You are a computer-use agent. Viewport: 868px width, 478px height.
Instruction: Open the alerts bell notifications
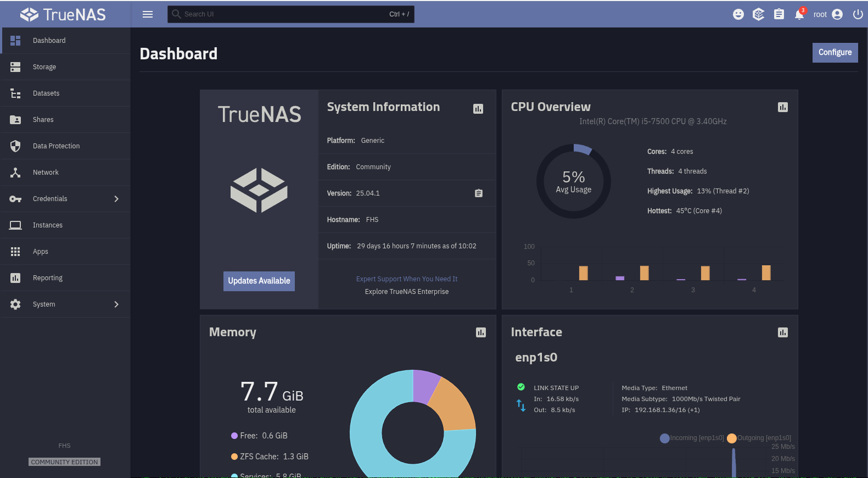click(x=799, y=14)
